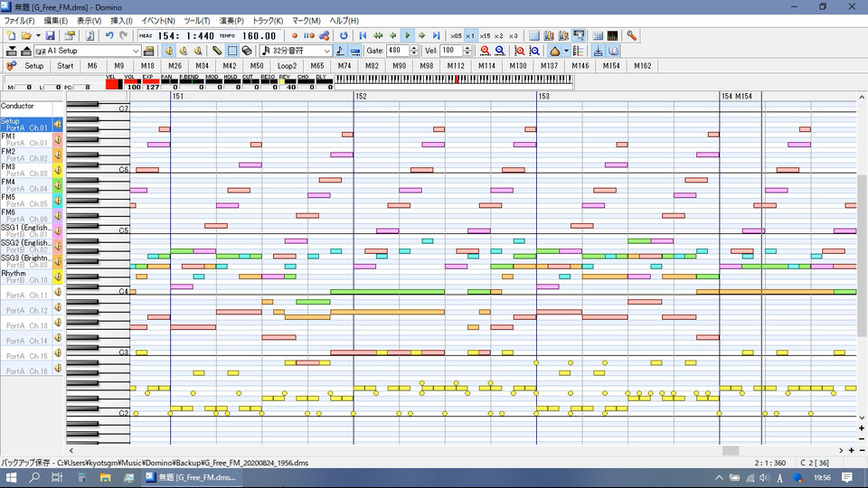Start recording with the red record button

click(x=295, y=35)
